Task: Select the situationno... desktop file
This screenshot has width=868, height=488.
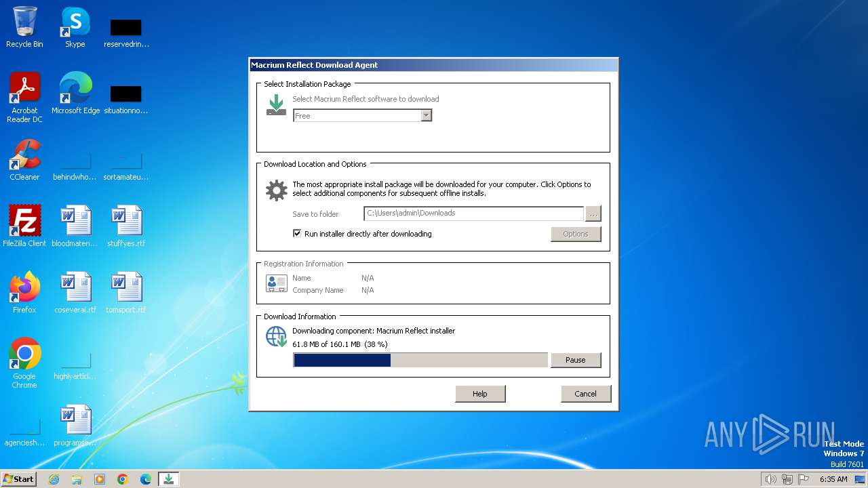Action: pyautogui.click(x=126, y=99)
